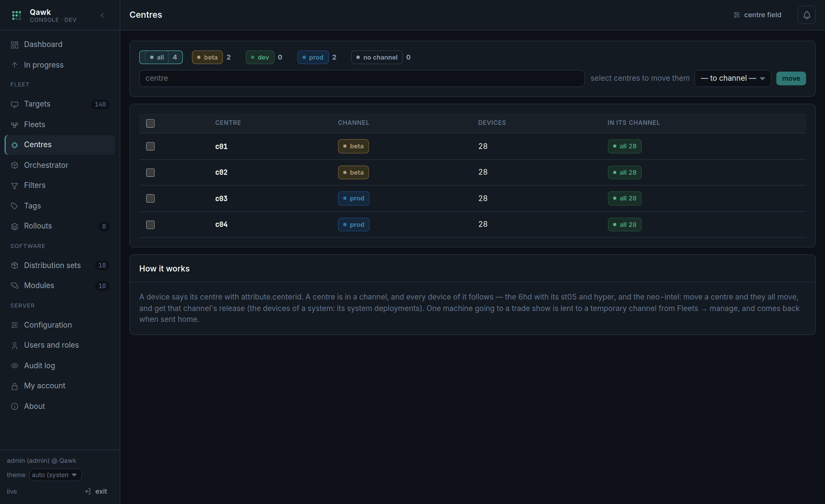Check the box for centre c03
Image resolution: width=825 pixels, height=504 pixels.
(x=150, y=199)
